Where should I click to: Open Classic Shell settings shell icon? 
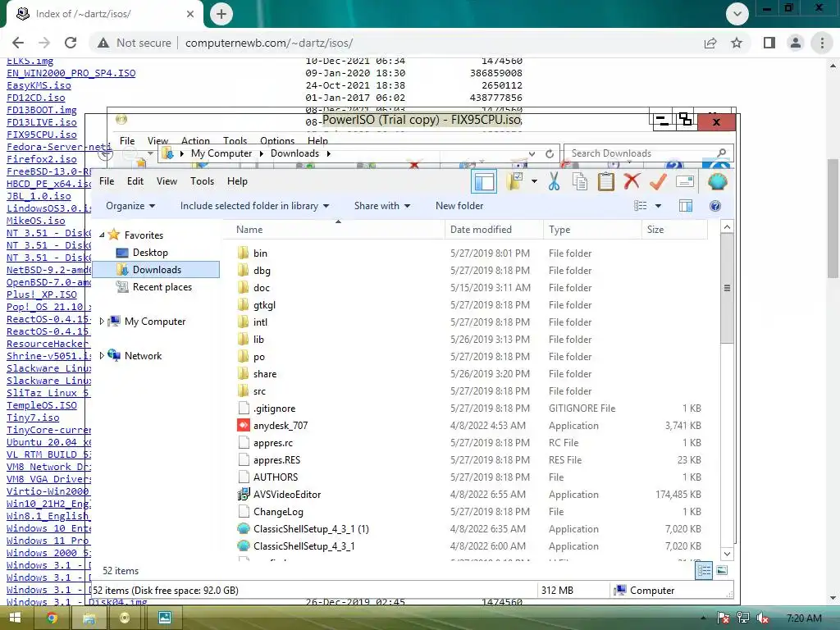click(717, 181)
